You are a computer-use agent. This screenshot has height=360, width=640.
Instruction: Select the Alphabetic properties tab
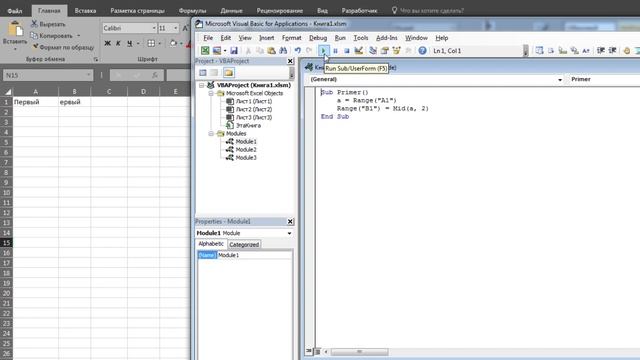pos(211,244)
